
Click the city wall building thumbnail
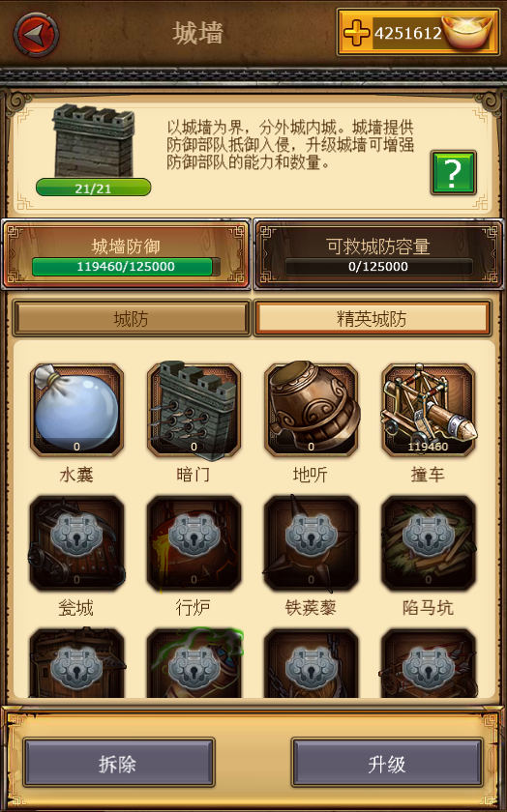tap(93, 140)
